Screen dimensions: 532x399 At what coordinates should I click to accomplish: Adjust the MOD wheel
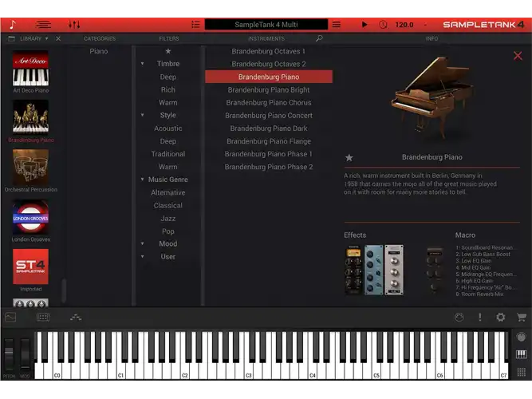pyautogui.click(x=25, y=354)
